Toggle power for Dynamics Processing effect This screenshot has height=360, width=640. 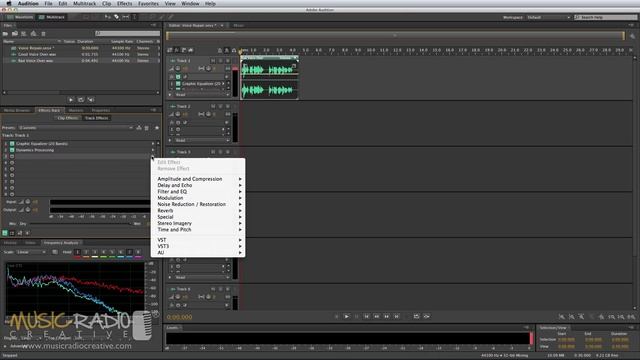click(12, 150)
